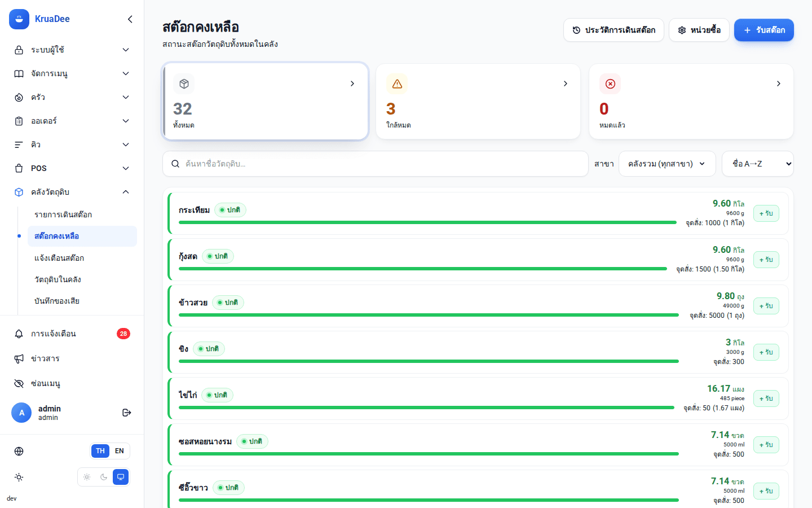Click the logout icon next to admin

coord(127,413)
